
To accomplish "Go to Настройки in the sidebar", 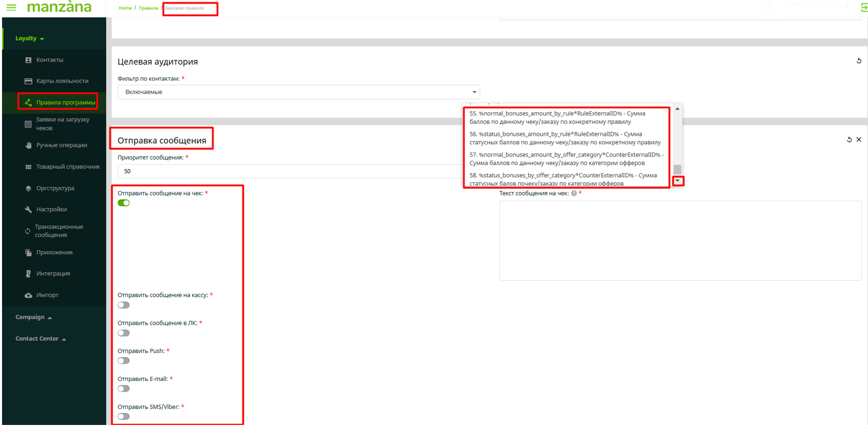I will click(51, 209).
